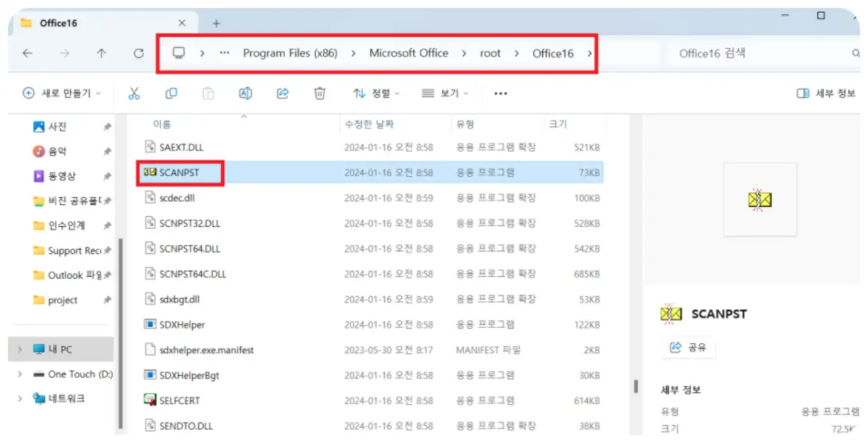Click the SCANPST preview thumbnail
This screenshot has width=868, height=443.
click(x=760, y=199)
